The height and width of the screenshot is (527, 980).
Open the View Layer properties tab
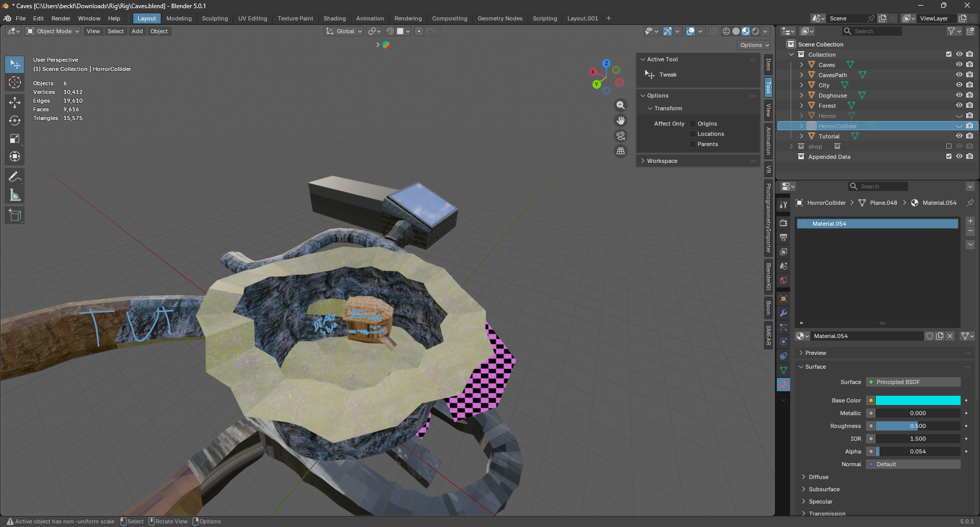tap(783, 252)
